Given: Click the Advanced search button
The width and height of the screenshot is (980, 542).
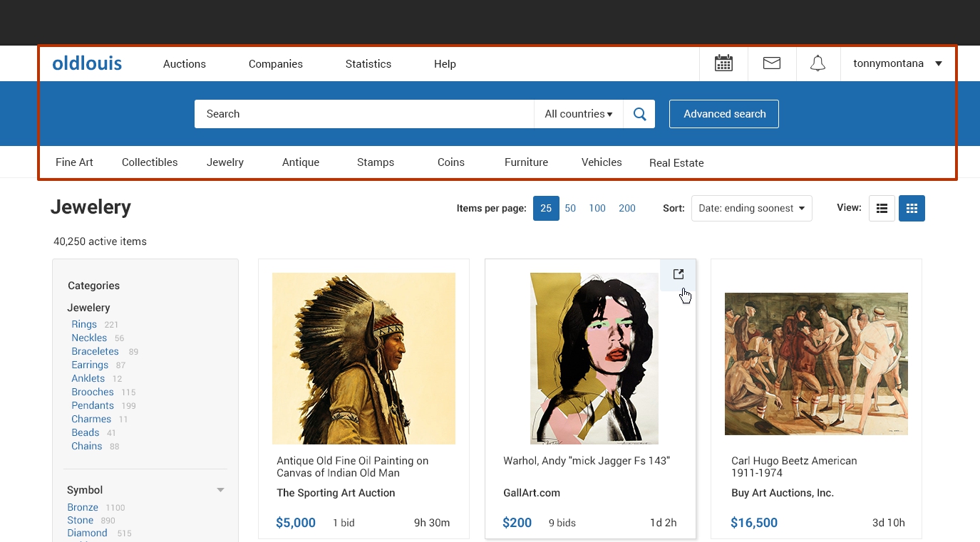Looking at the screenshot, I should click(x=723, y=114).
